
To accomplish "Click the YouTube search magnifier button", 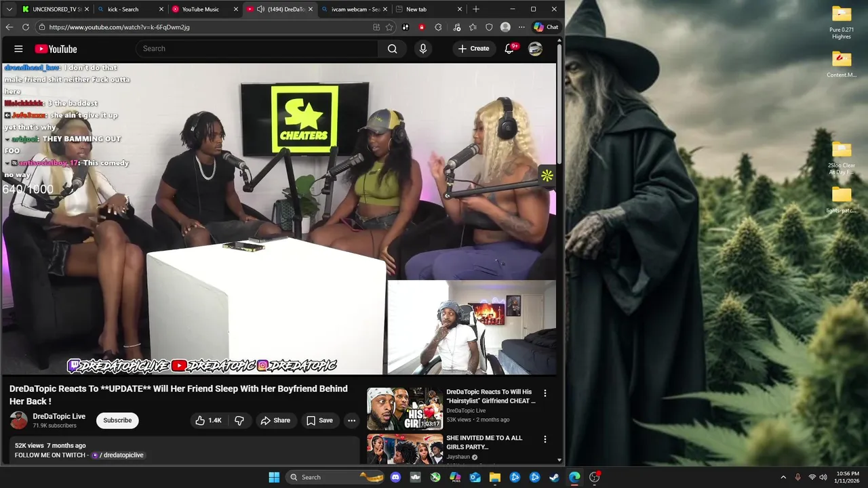I will [x=392, y=49].
